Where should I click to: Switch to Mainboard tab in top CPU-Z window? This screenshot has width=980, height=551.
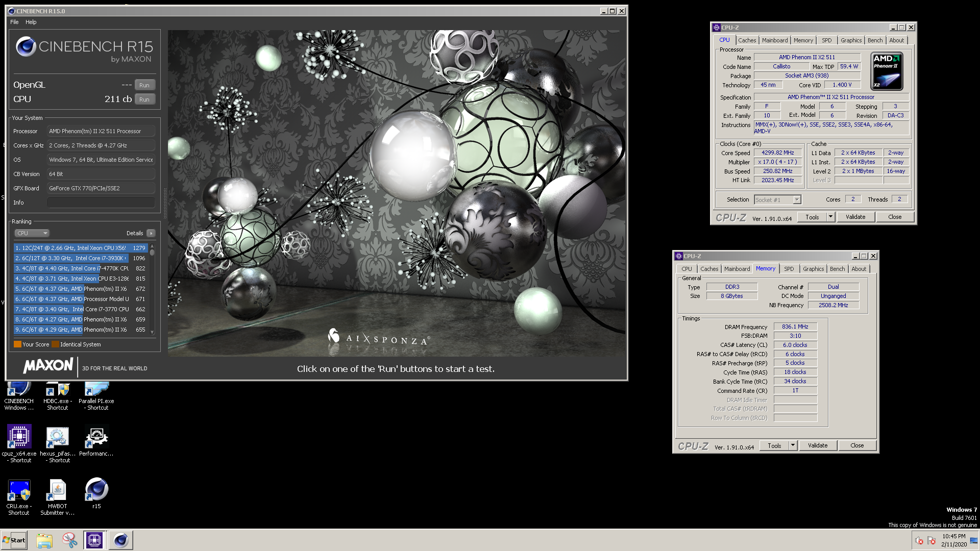pos(775,40)
